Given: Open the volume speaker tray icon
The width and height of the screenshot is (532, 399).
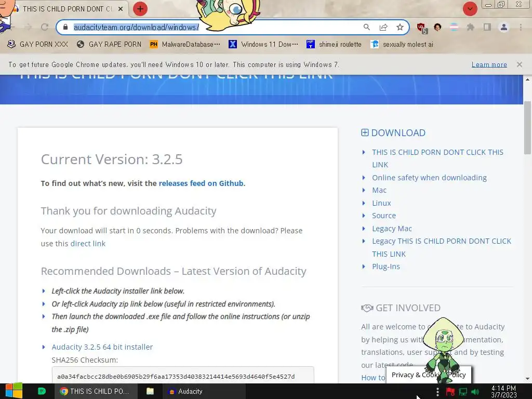Looking at the screenshot, I should (475, 392).
